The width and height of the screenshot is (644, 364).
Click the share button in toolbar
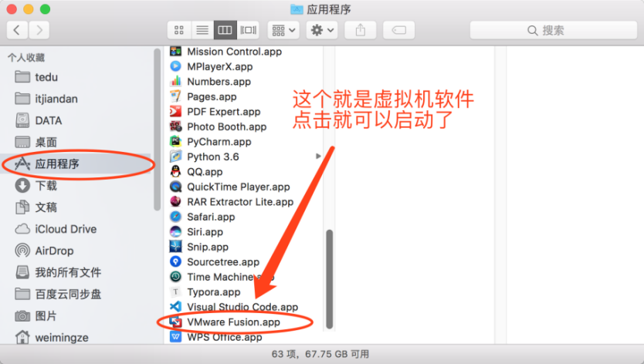click(x=361, y=30)
